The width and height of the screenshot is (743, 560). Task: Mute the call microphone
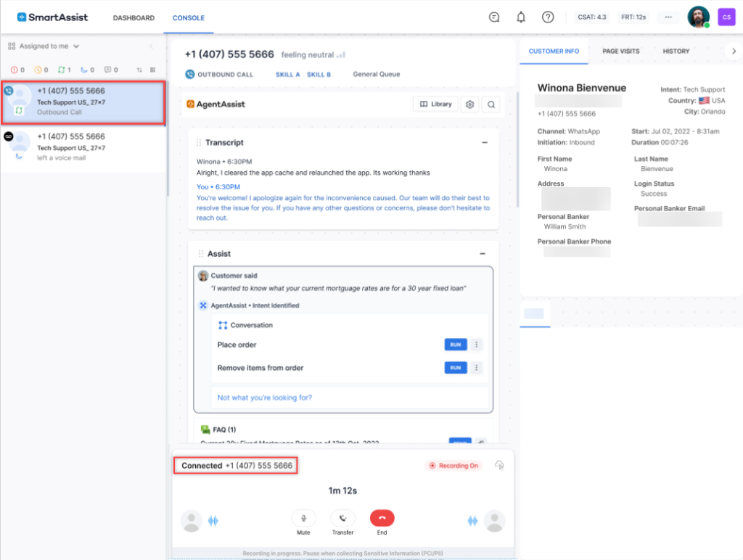point(303,517)
